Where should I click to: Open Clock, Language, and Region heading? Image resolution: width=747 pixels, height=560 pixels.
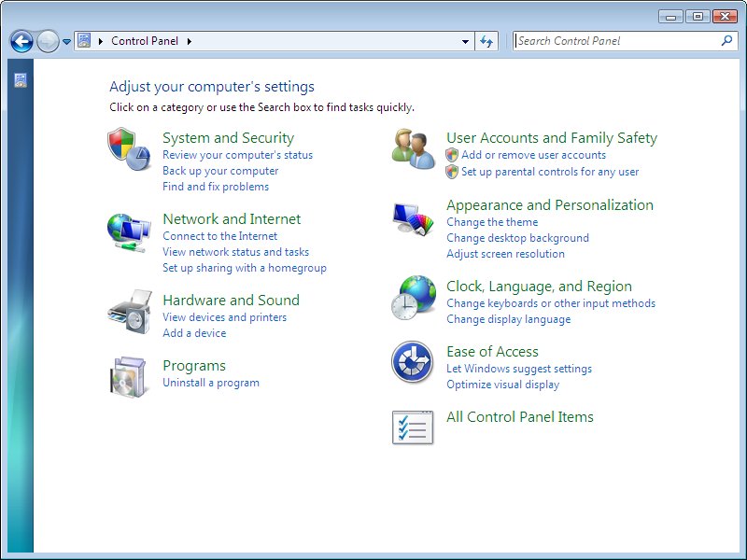click(x=540, y=287)
